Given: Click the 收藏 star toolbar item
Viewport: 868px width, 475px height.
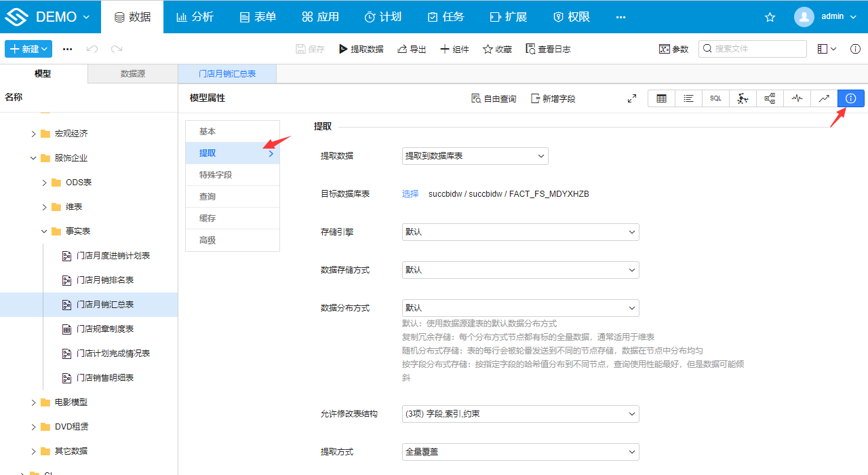Looking at the screenshot, I should (x=497, y=49).
